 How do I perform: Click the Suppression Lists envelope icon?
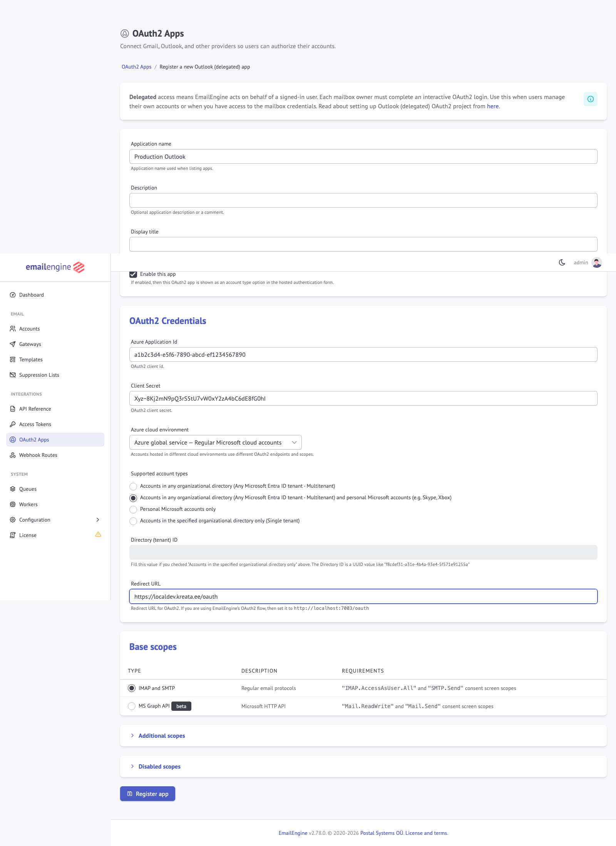[x=13, y=375]
